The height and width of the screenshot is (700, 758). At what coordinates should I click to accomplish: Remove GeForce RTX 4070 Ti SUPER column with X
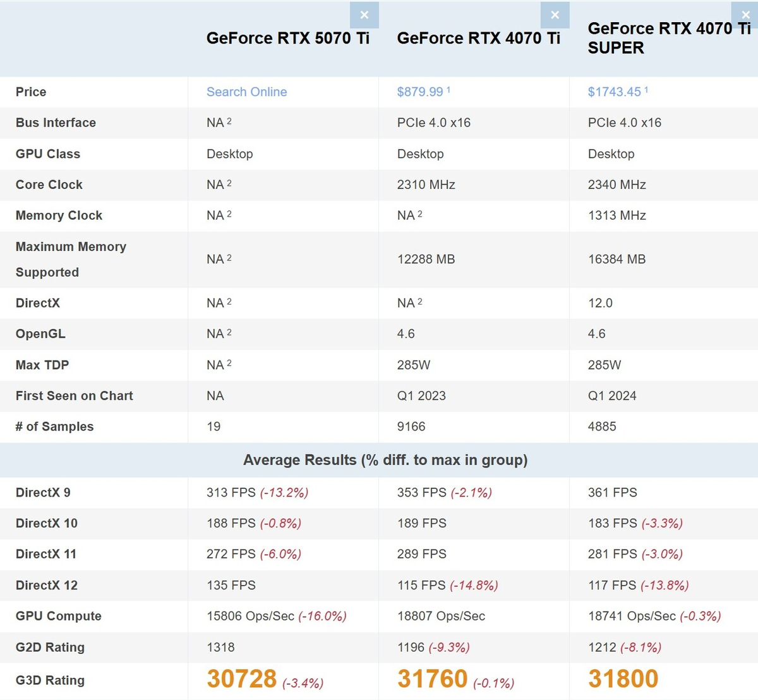click(745, 15)
